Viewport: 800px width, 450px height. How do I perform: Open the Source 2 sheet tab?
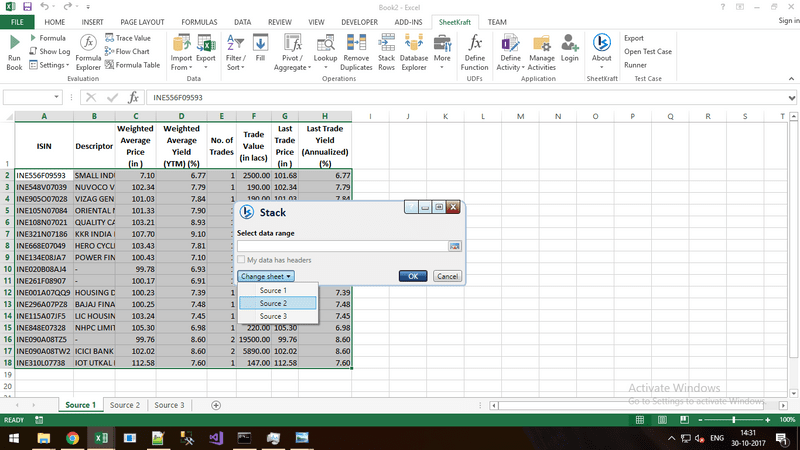(124, 405)
